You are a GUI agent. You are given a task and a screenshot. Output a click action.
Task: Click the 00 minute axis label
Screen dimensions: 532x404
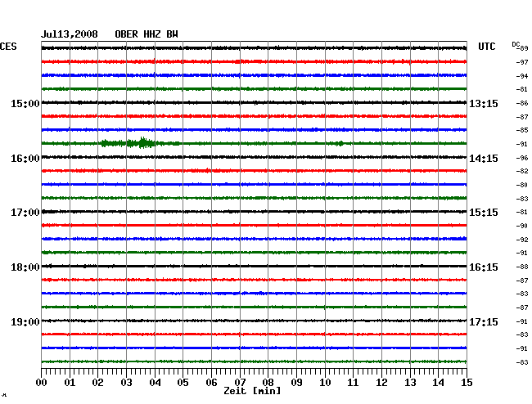click(42, 382)
